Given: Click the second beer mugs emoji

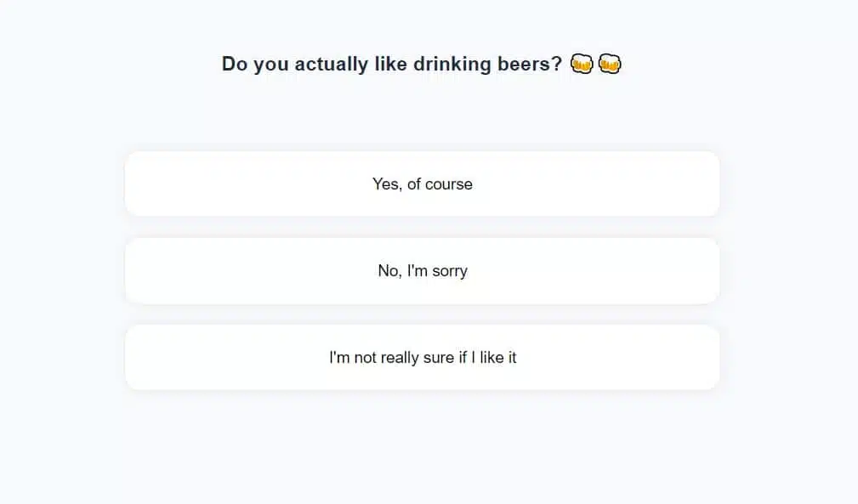Looking at the screenshot, I should pyautogui.click(x=610, y=64).
